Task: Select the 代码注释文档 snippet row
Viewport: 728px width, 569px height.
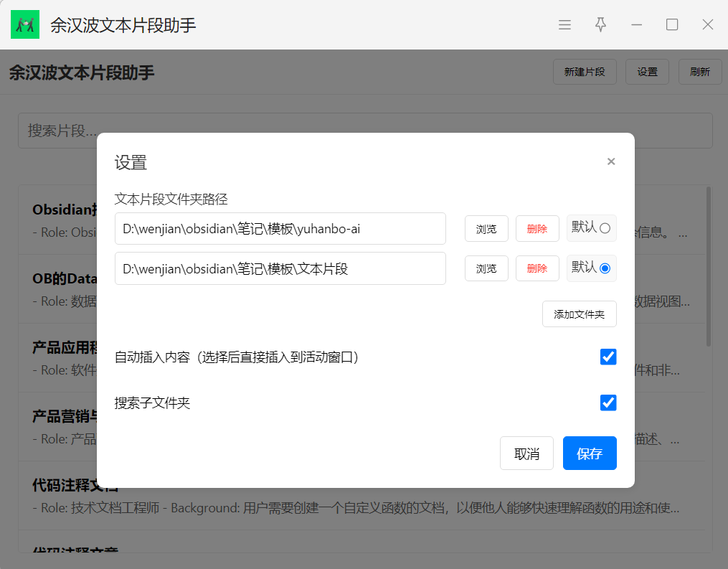Action: pyautogui.click(x=361, y=496)
